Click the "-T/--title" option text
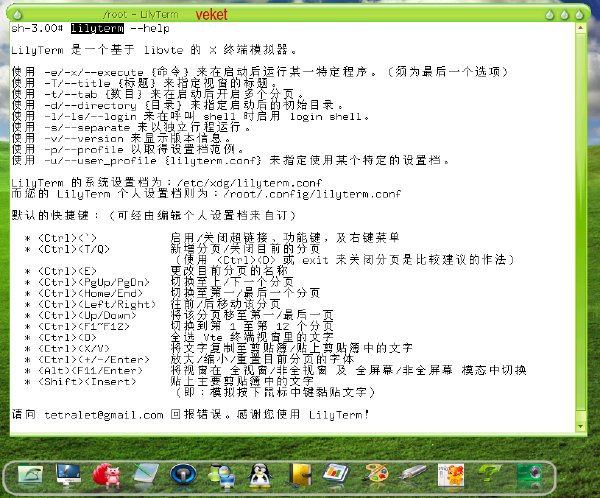600x498 pixels. pyautogui.click(x=77, y=83)
